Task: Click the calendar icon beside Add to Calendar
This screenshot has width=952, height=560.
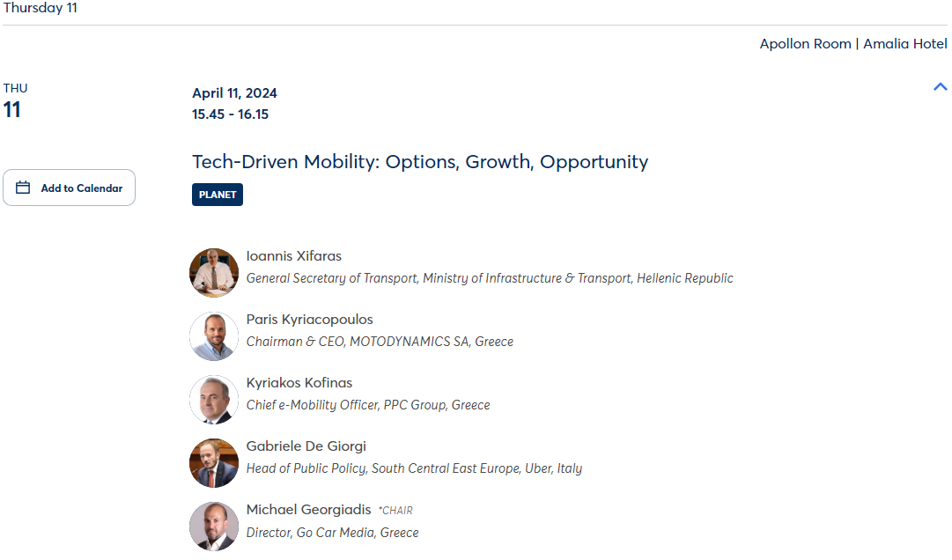Action: pyautogui.click(x=23, y=188)
